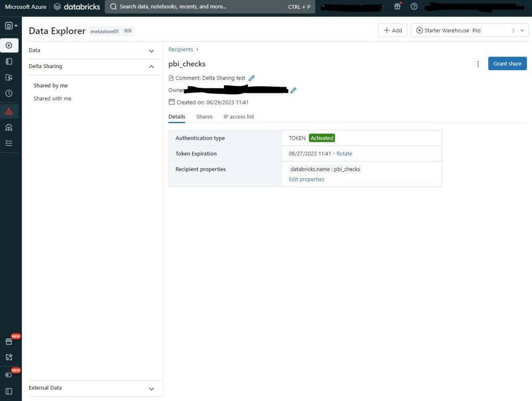Expand the Data section chevron
Viewport: 532px width, 401px height.
pyautogui.click(x=151, y=51)
